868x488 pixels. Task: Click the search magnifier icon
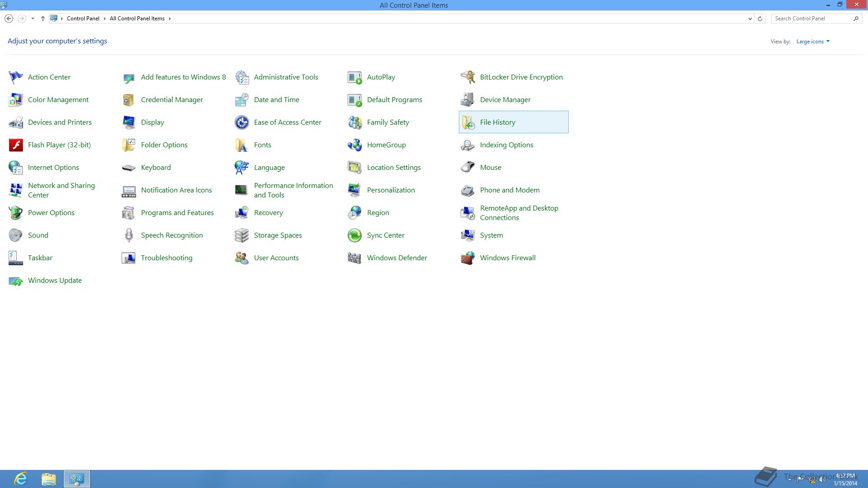pyautogui.click(x=856, y=19)
